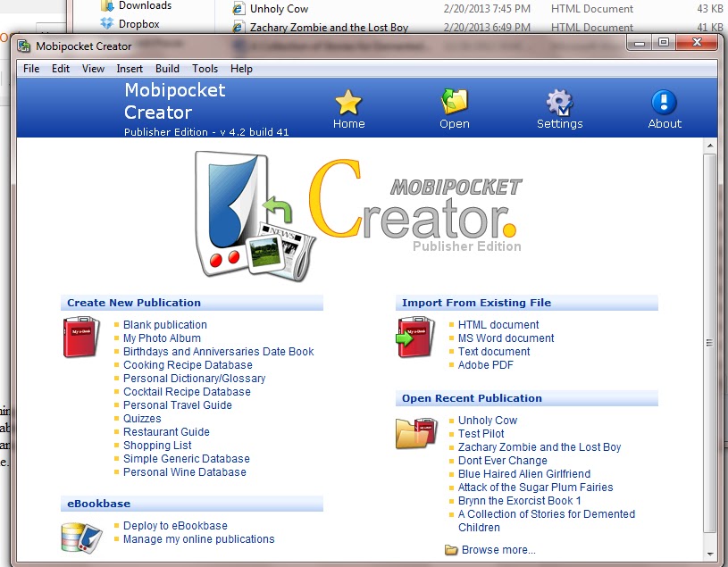Open A Collection of Stories for Demented Children
This screenshot has height=567, width=728.
pyautogui.click(x=547, y=521)
